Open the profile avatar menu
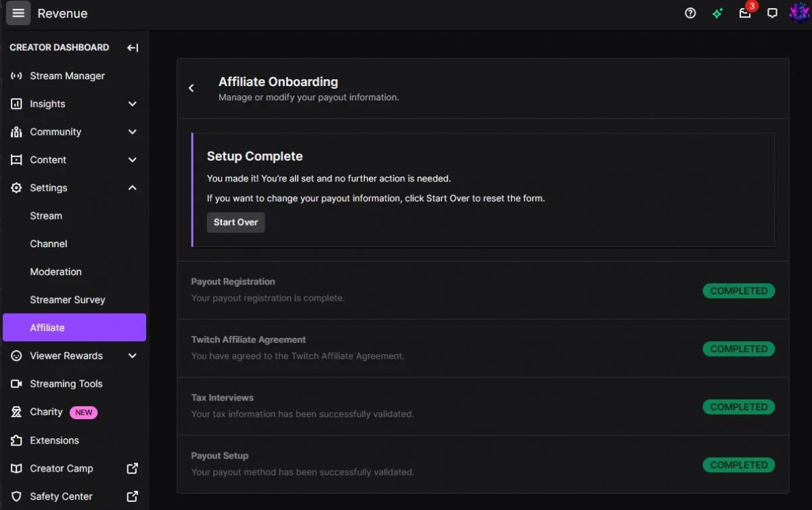Image resolution: width=812 pixels, height=510 pixels. coord(799,13)
